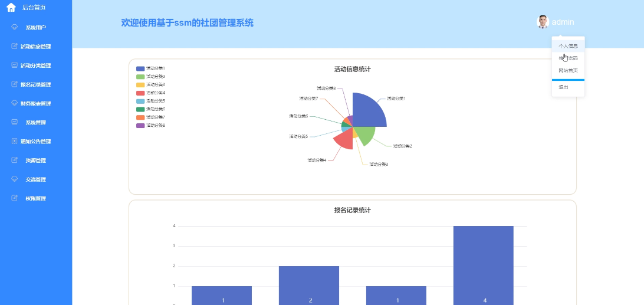Click the edit icon beside 报名记录管理
The image size is (644, 305).
[x=14, y=84]
